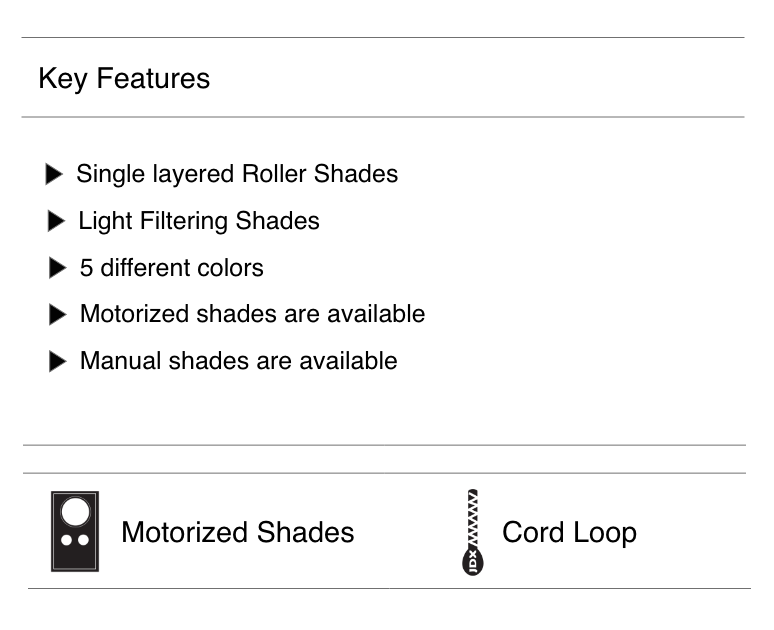This screenshot has height=630, width=774.
Task: Select the Light Filtering Shades text
Action: 199,221
